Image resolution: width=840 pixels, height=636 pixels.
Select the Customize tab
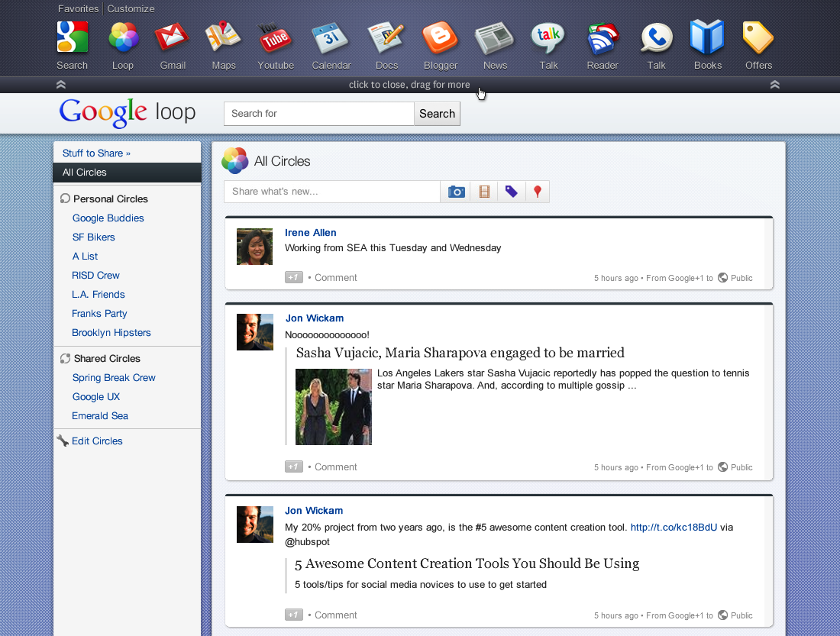tap(131, 9)
